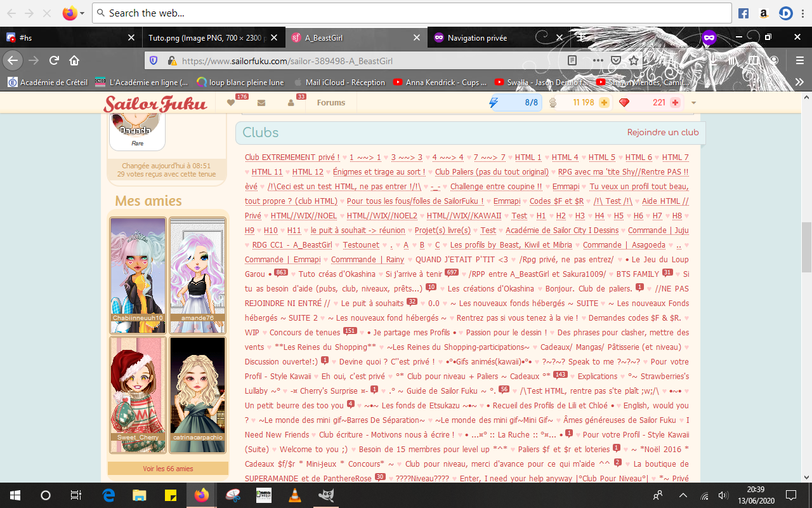This screenshot has width=812, height=508.
Task: Open friend Chabiiinneuuh10's avatar
Action: [x=138, y=275]
